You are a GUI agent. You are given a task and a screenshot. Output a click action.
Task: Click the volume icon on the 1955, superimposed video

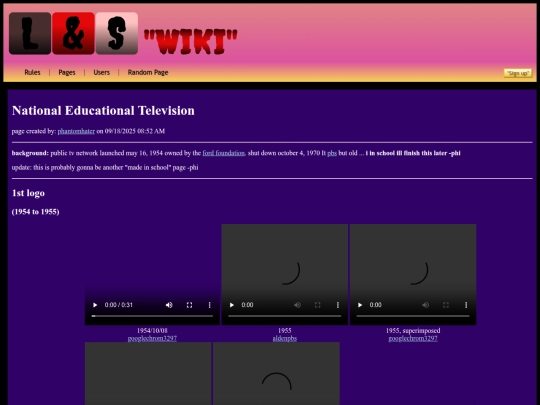click(426, 305)
